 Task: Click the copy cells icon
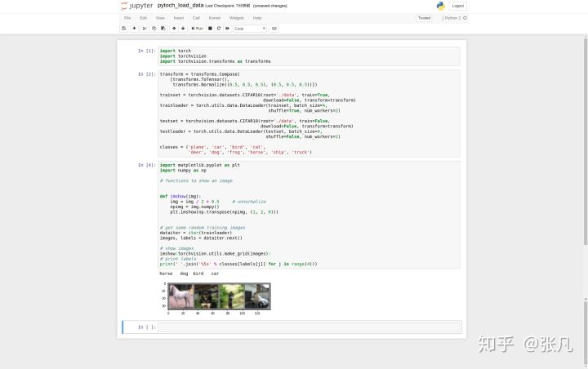(x=154, y=29)
